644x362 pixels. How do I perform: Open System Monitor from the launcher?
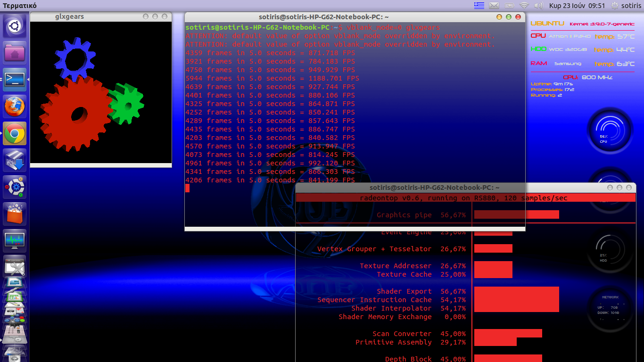15,241
